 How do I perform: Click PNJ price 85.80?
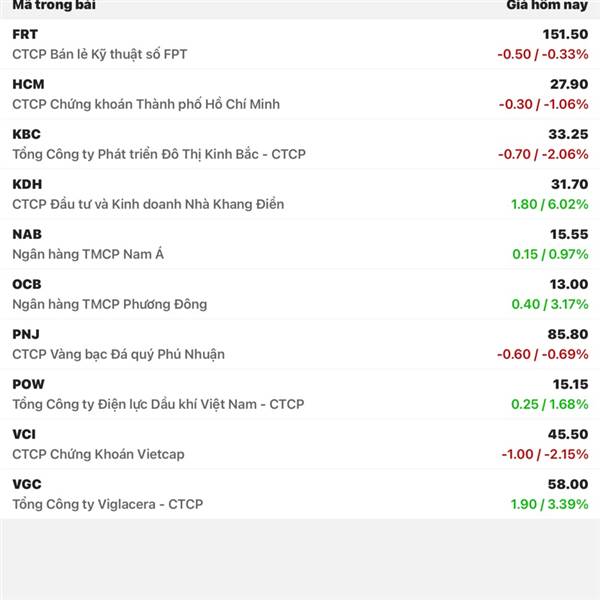pyautogui.click(x=568, y=334)
